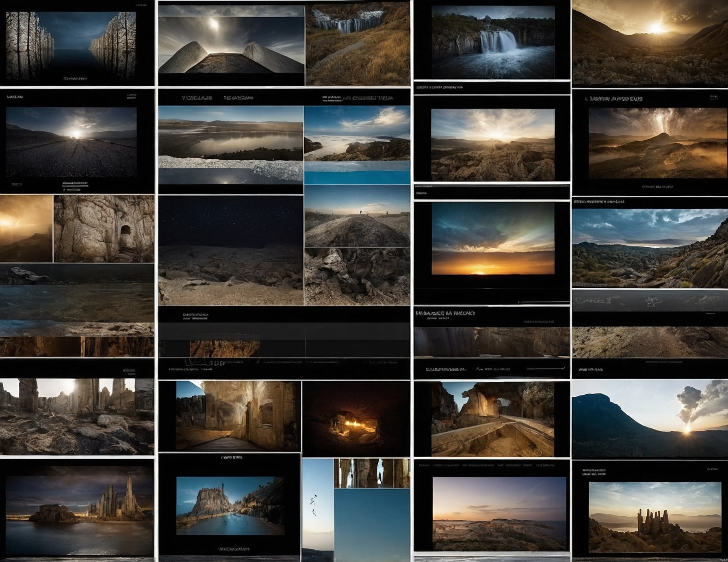Open the castle-like cliff above blue pool photo
Image resolution: width=728 pixels, height=562 pixels.
coord(230,506)
